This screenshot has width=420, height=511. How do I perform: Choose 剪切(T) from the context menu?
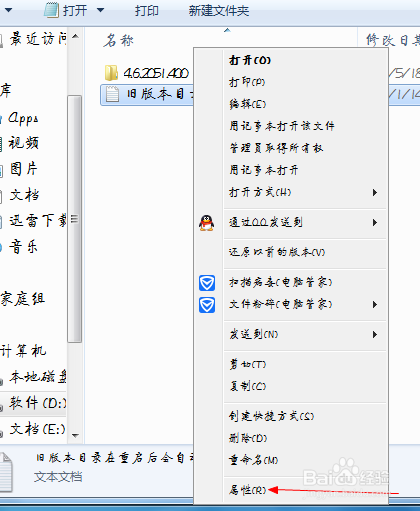point(248,364)
